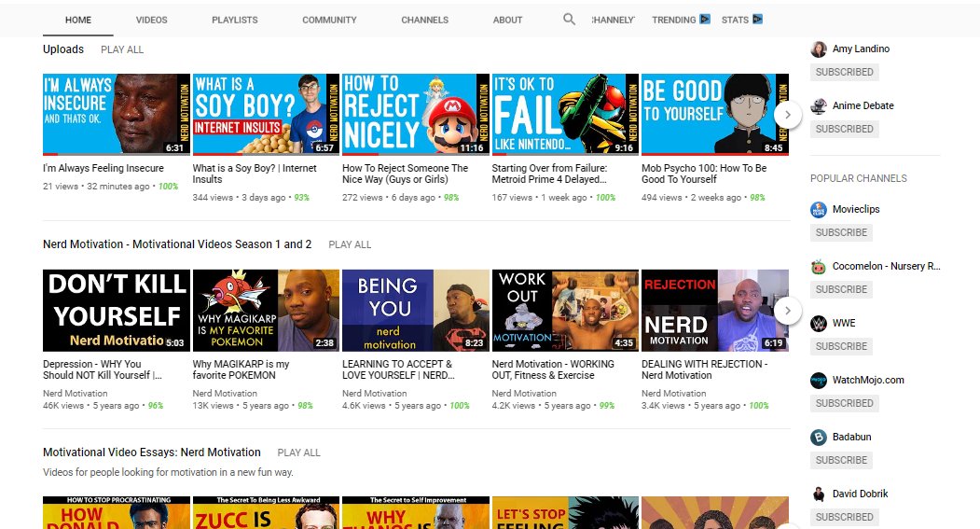Subscribe to Movieclips
980x529 pixels.
(x=841, y=232)
